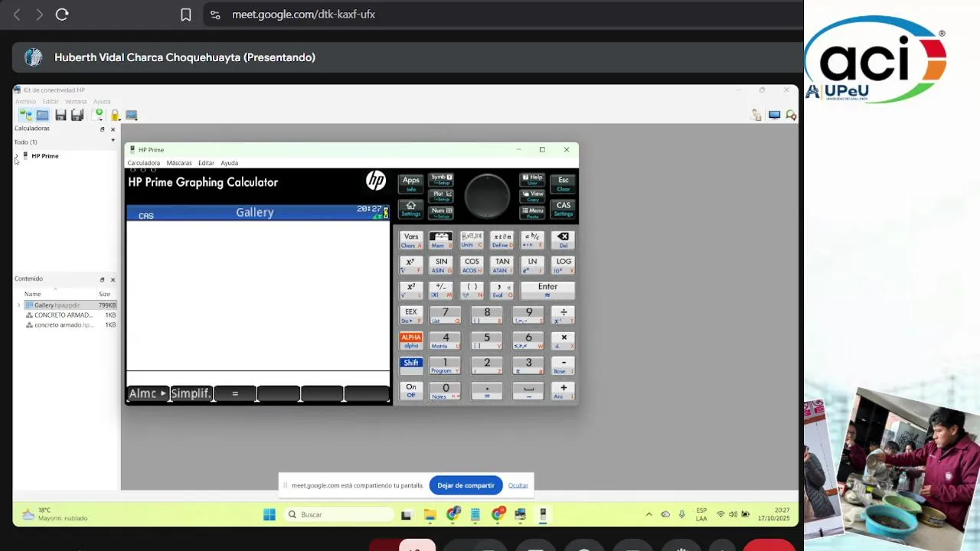980x551 pixels.
Task: Open the Calculadora menu in HP Prime window
Action: pos(144,163)
